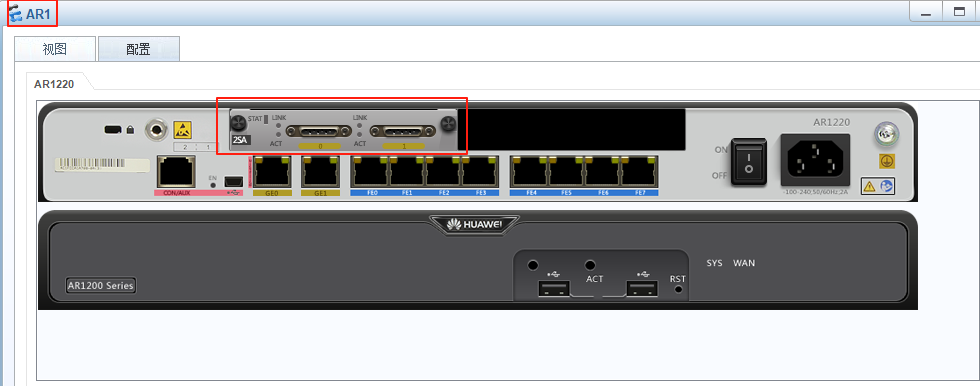
Task: Toggle the router power ON/OFF switch
Action: click(749, 161)
